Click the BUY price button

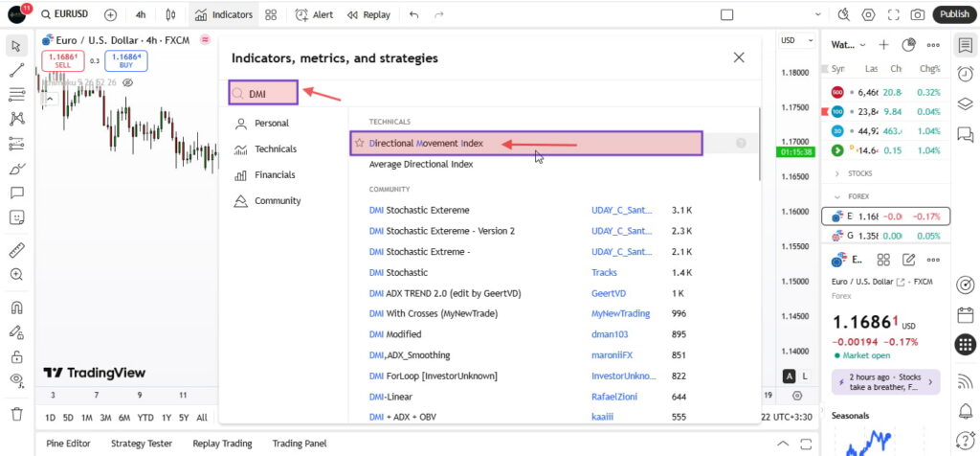(126, 60)
